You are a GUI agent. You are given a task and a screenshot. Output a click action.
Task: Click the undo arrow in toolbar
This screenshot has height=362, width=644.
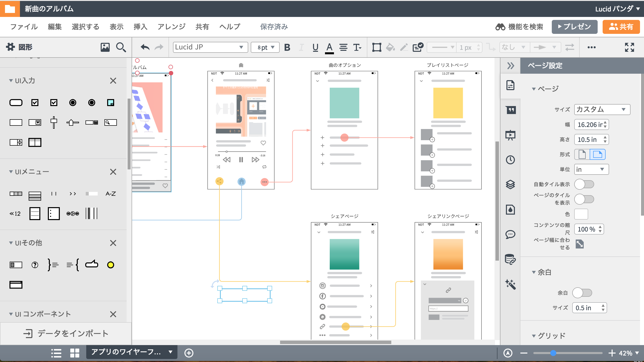(x=145, y=47)
